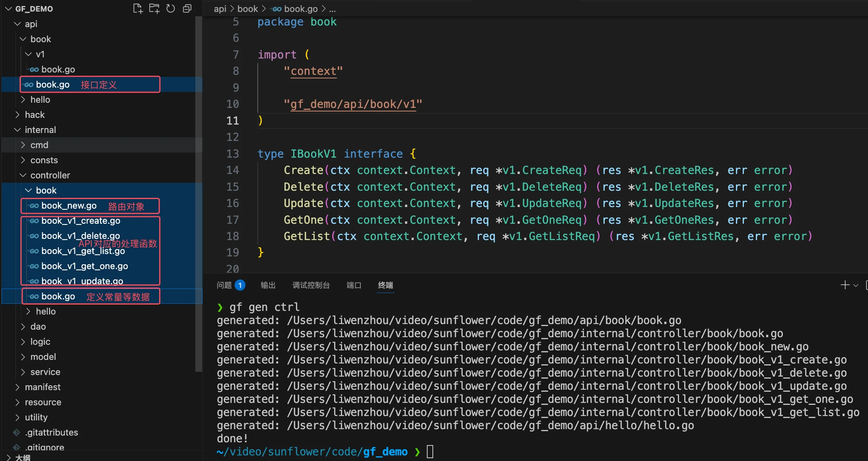Click the plus icon to add new terminal

[845, 285]
